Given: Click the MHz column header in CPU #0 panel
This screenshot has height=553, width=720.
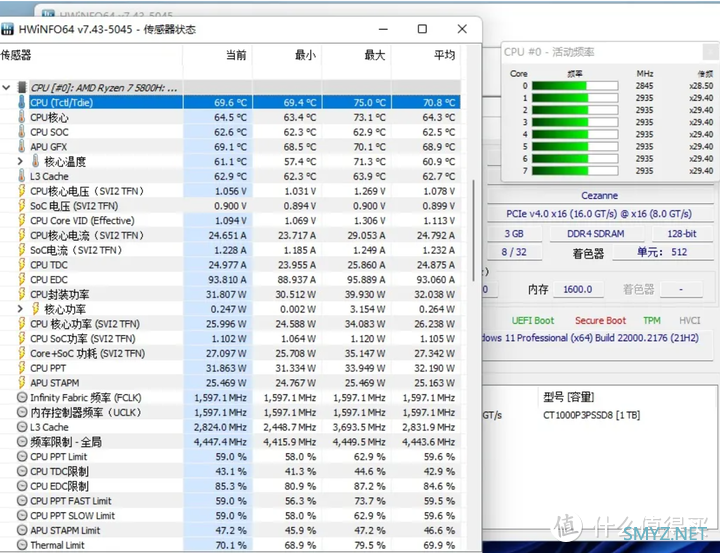Looking at the screenshot, I should [x=645, y=73].
